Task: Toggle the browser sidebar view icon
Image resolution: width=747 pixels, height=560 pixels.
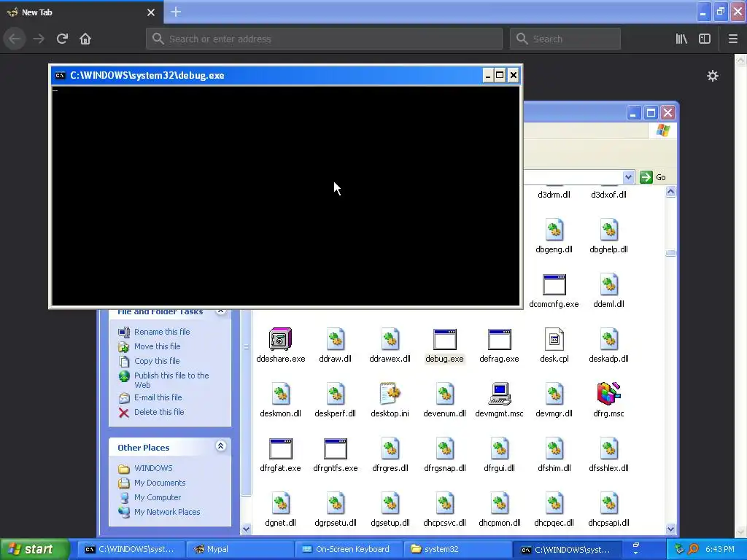Action: (x=705, y=39)
